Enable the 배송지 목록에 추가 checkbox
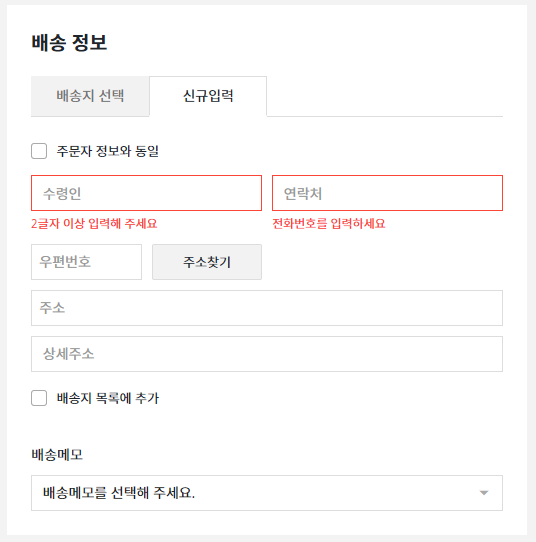This screenshot has height=542, width=536. pos(39,398)
